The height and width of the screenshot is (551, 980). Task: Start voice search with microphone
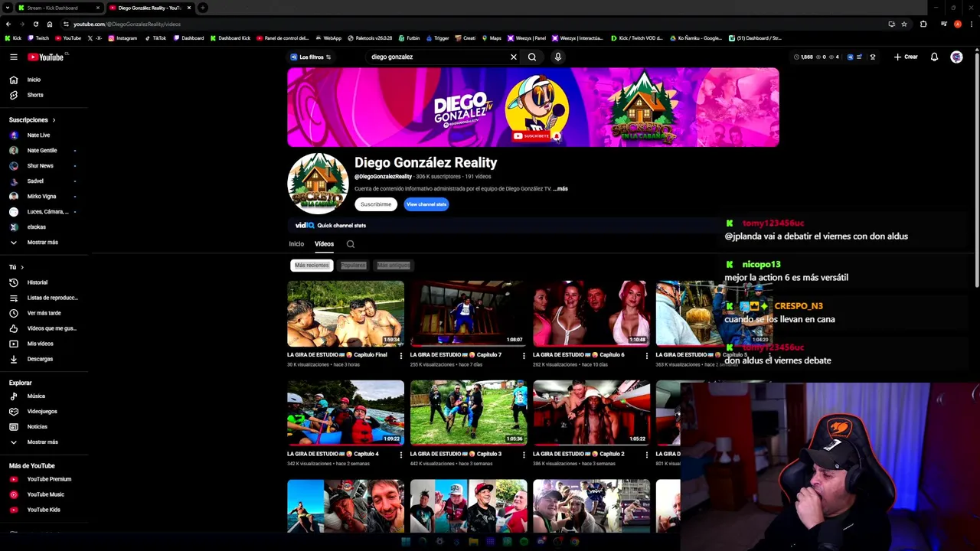tap(558, 57)
